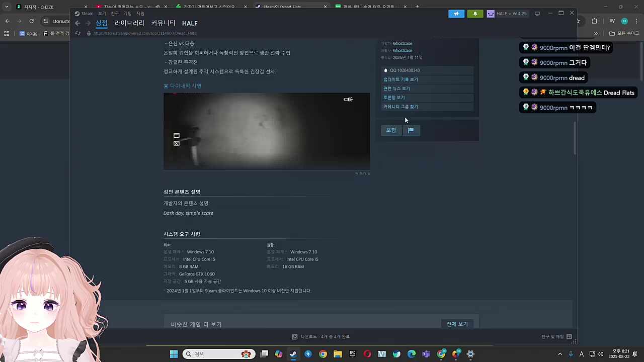Open the 모든 북마크 folder
The height and width of the screenshot is (362, 644).
pyautogui.click(x=624, y=34)
